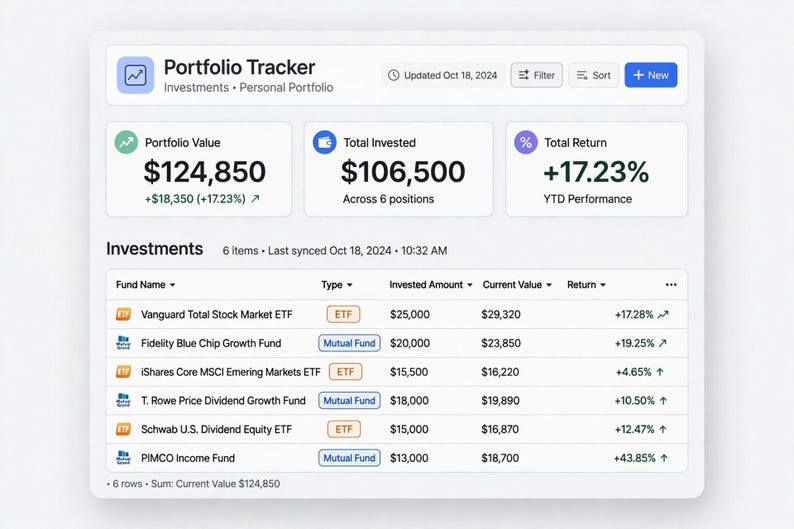The height and width of the screenshot is (529, 794).
Task: Click Mutual Fund icon for PIMCO Income Fund
Action: tap(123, 458)
